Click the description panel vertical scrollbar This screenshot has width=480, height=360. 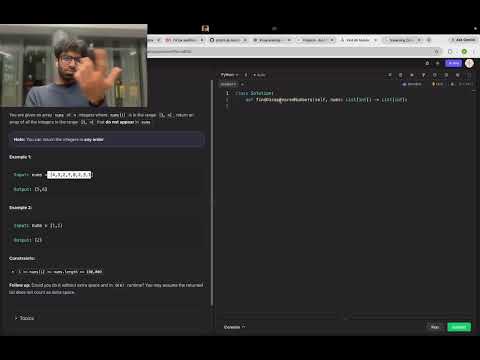(212, 193)
